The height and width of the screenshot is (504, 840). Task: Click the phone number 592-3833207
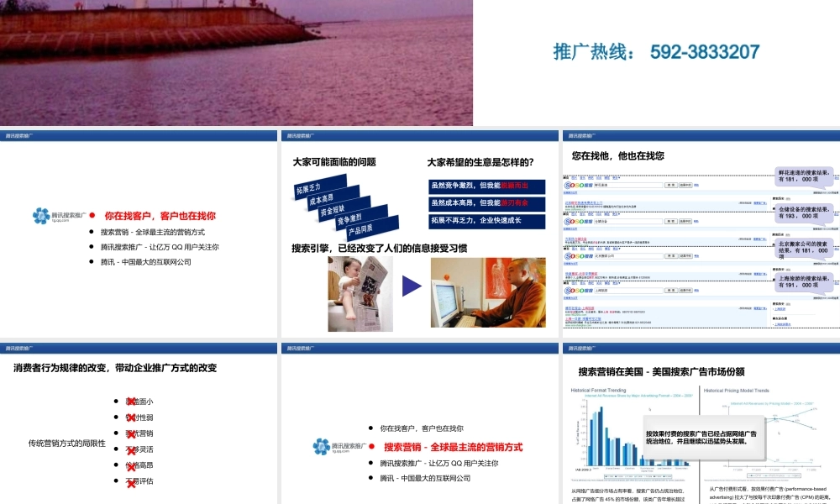click(x=705, y=52)
